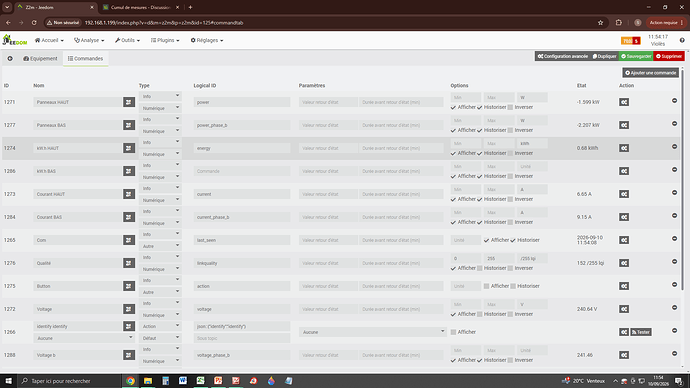Image resolution: width=690 pixels, height=388 pixels.
Task: Open command picker for Panneaux BAS name
Action: 128,125
